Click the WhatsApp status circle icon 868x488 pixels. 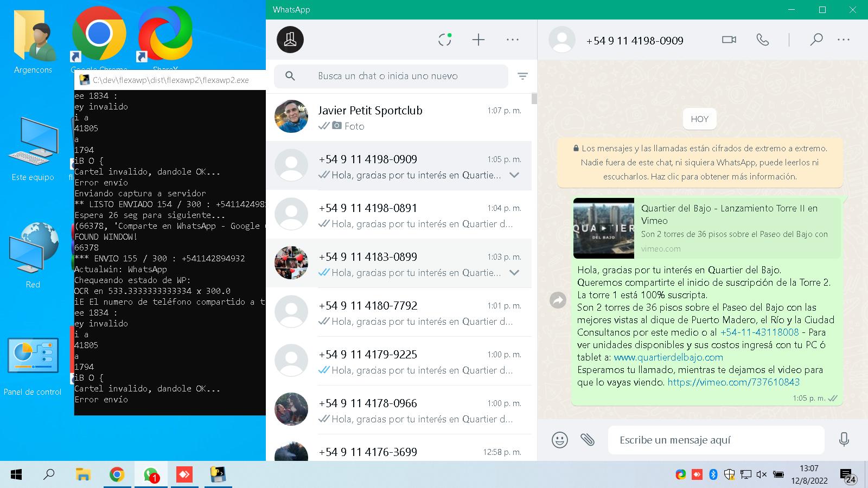click(x=445, y=40)
